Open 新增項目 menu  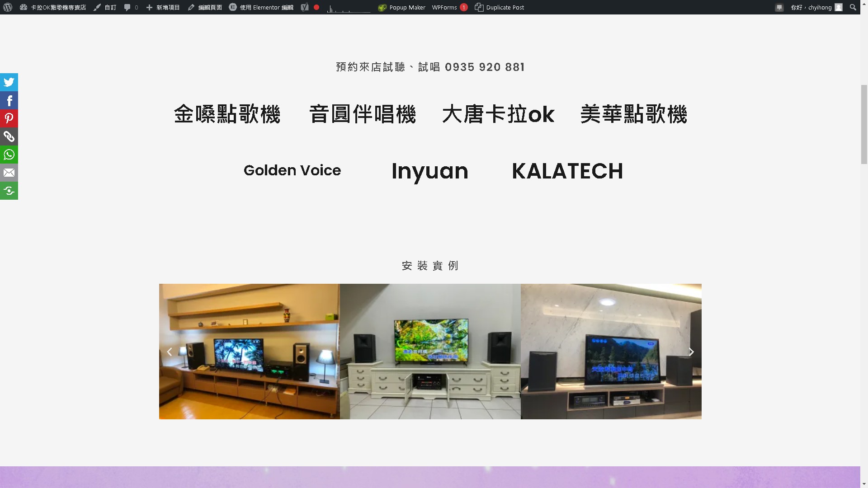coord(163,7)
